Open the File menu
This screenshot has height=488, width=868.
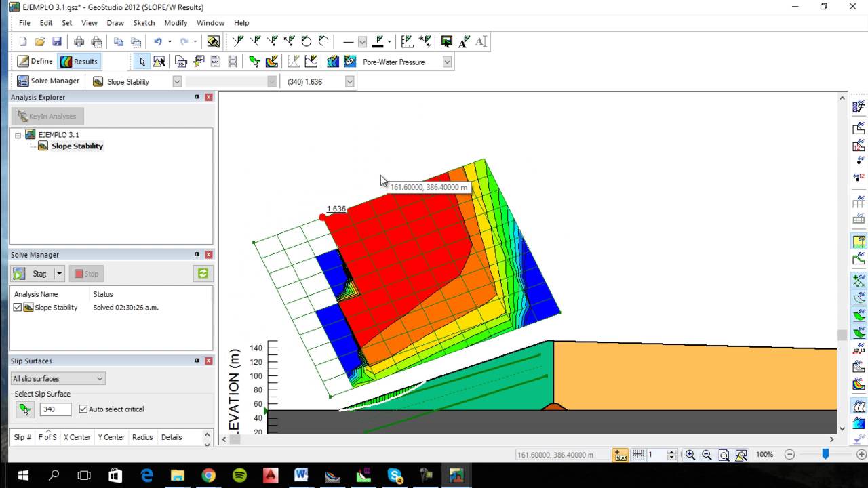pos(24,23)
